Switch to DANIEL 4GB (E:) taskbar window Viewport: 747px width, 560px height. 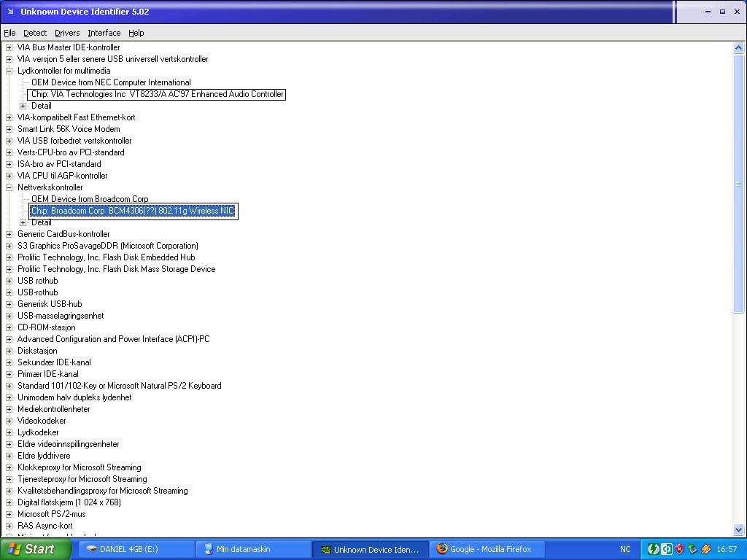135,550
